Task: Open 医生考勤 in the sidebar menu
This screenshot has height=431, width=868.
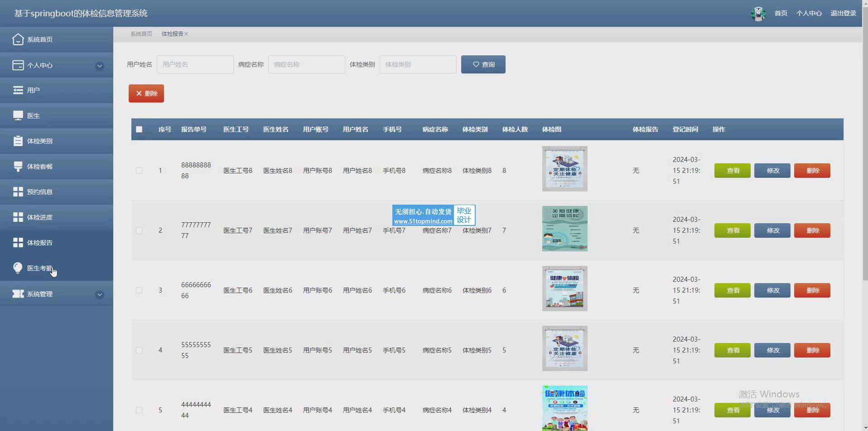Action: 57,268
